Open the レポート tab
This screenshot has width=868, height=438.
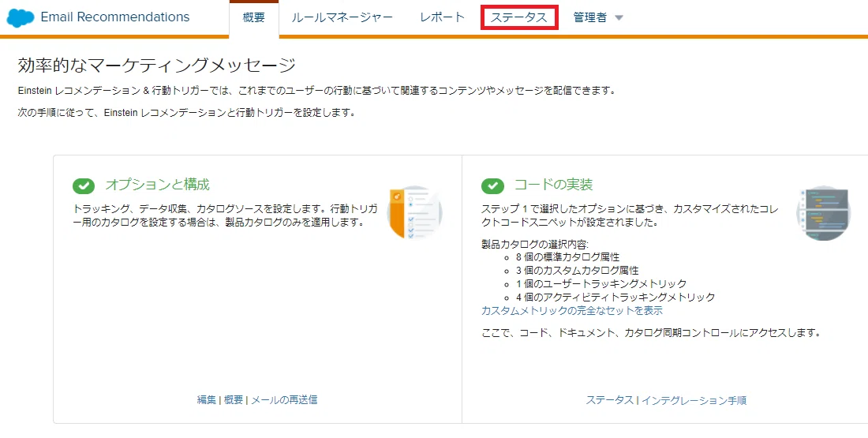pos(443,17)
